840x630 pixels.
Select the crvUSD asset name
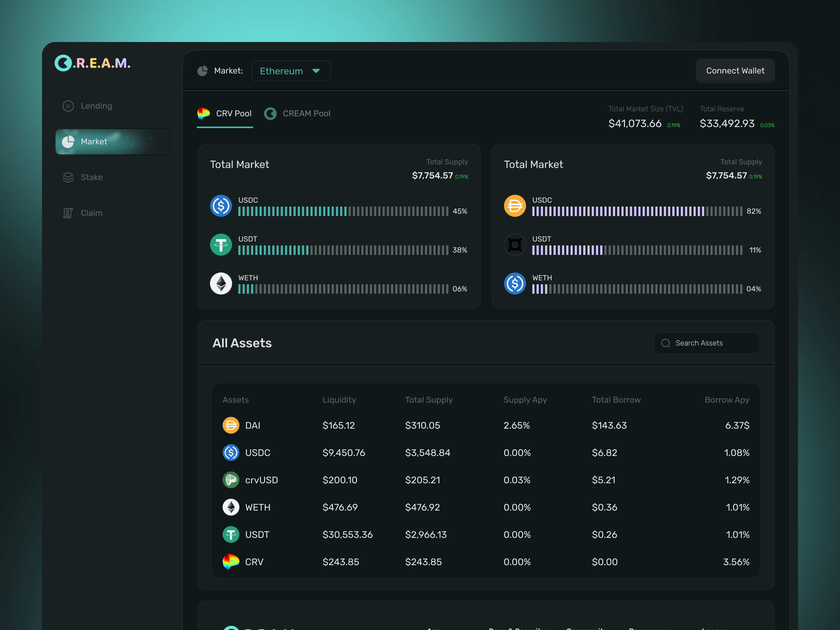pos(261,480)
